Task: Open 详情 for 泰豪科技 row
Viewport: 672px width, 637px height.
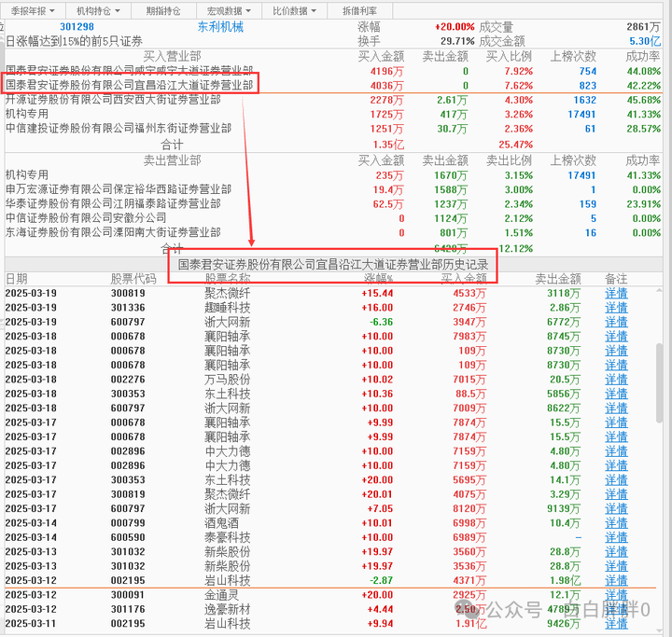Action: (616, 537)
